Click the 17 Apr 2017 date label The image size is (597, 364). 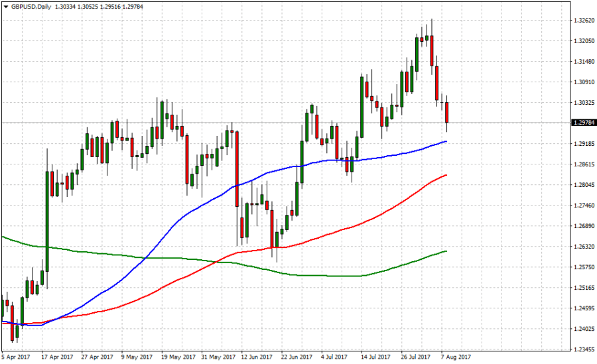[56, 356]
